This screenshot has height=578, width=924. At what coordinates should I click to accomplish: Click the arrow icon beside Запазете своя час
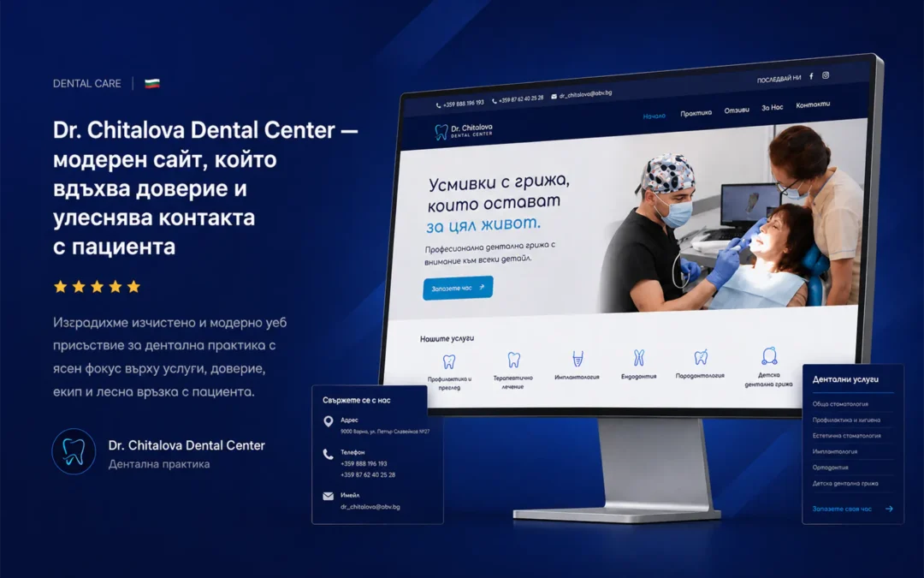click(x=889, y=509)
